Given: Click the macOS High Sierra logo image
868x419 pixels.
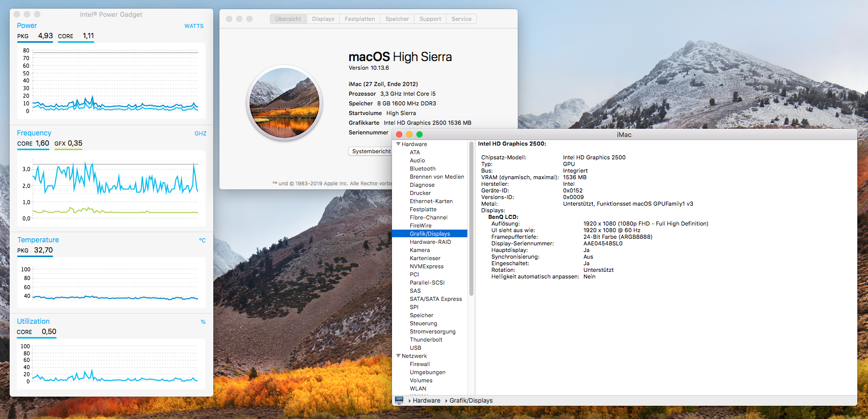Looking at the screenshot, I should click(x=285, y=104).
